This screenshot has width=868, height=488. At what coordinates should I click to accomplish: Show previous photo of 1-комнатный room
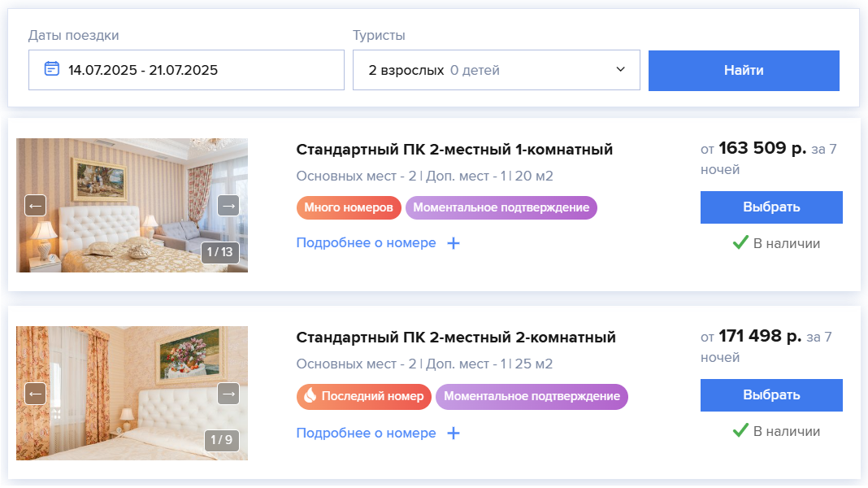coord(36,206)
